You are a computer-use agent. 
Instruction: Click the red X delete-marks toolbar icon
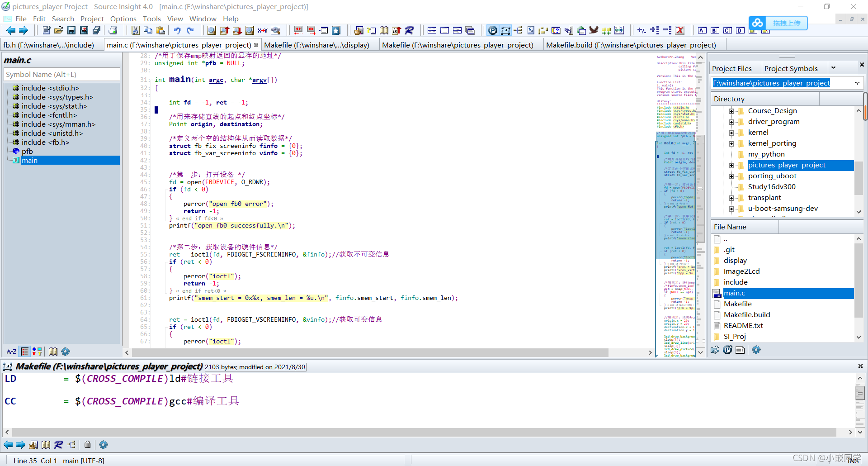click(679, 30)
